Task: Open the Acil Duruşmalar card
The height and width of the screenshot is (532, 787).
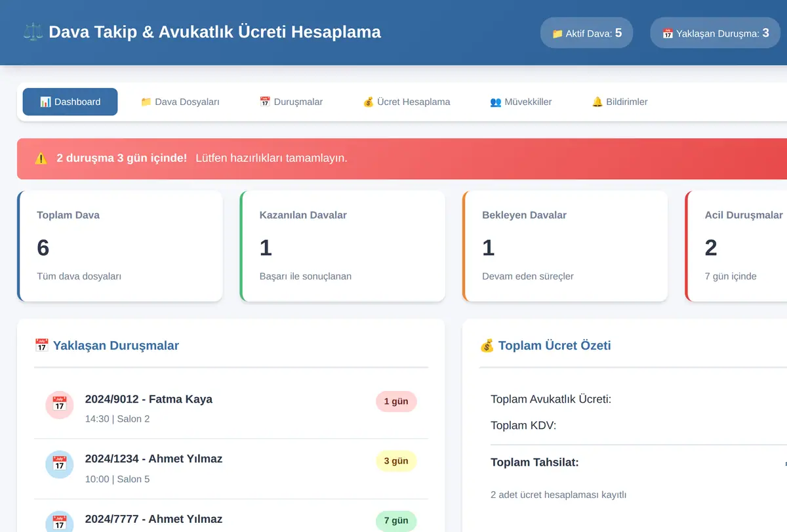Action: 736,246
